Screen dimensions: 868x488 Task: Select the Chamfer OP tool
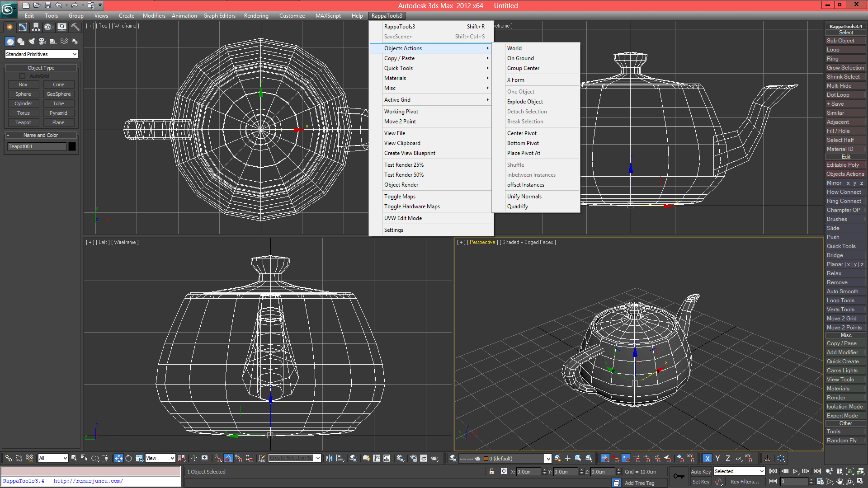click(x=845, y=210)
